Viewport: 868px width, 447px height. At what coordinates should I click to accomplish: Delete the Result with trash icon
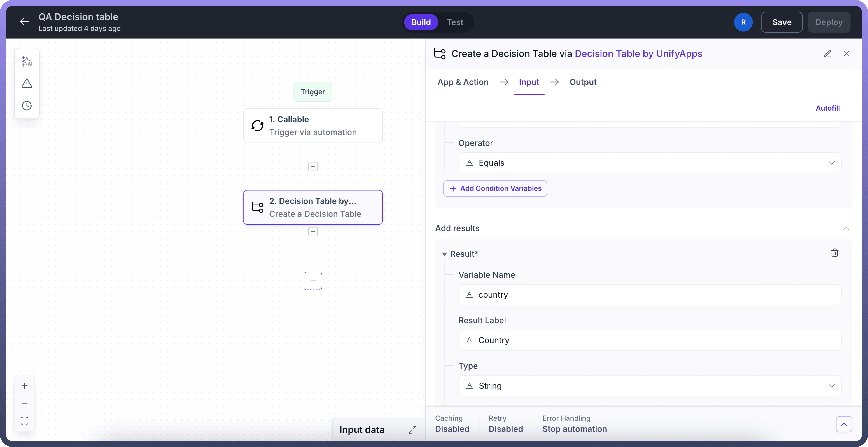[x=834, y=253]
